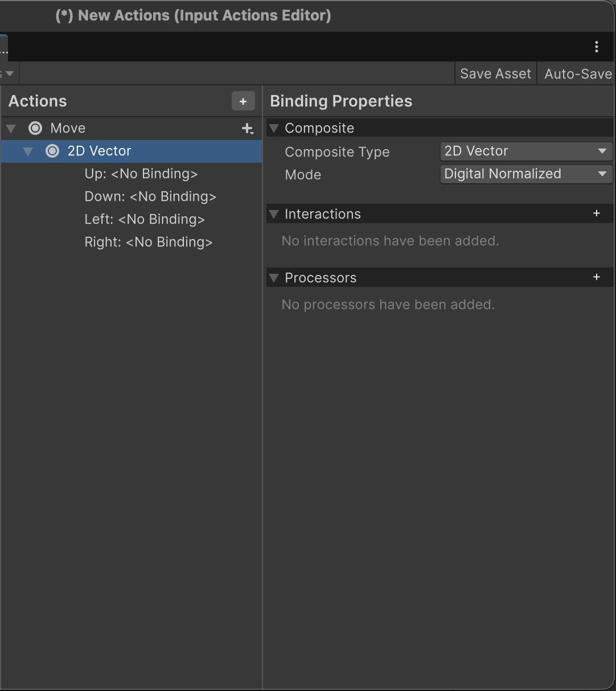Collapse the 2D Vector composite arrow
This screenshot has height=691, width=616.
coord(28,151)
